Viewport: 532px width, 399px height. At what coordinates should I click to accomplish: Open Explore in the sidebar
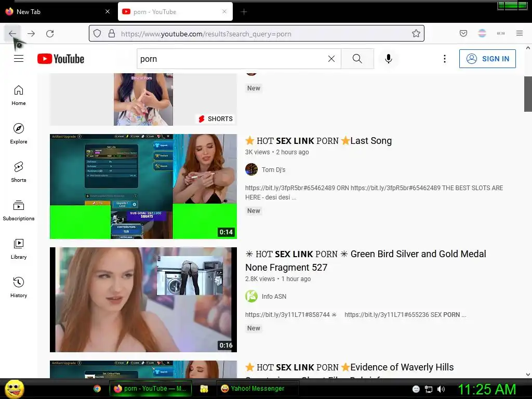tap(19, 134)
